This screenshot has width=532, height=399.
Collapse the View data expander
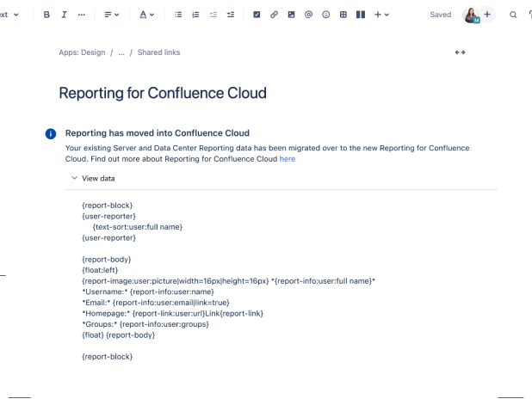coord(74,178)
